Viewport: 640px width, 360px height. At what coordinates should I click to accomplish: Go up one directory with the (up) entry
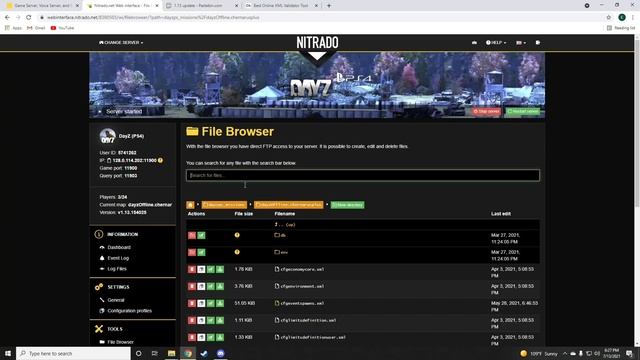point(285,224)
